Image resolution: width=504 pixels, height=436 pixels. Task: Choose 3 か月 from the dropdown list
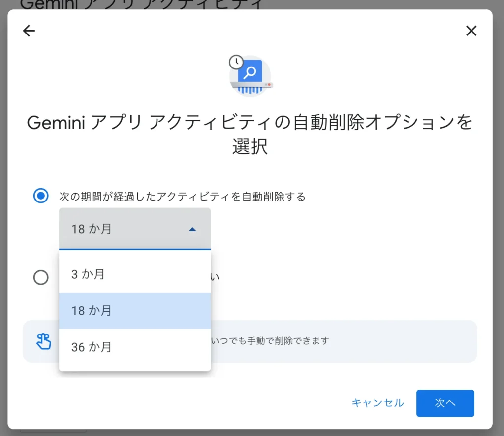[x=135, y=274]
